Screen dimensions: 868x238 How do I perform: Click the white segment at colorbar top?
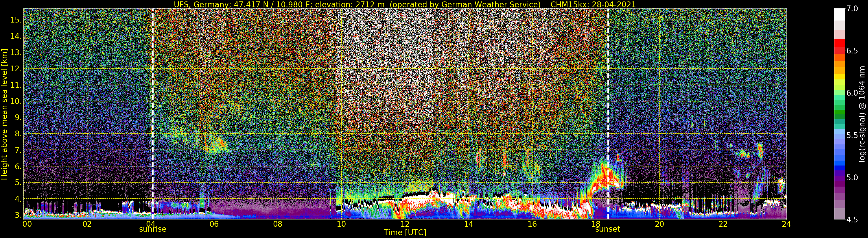[x=839, y=14]
